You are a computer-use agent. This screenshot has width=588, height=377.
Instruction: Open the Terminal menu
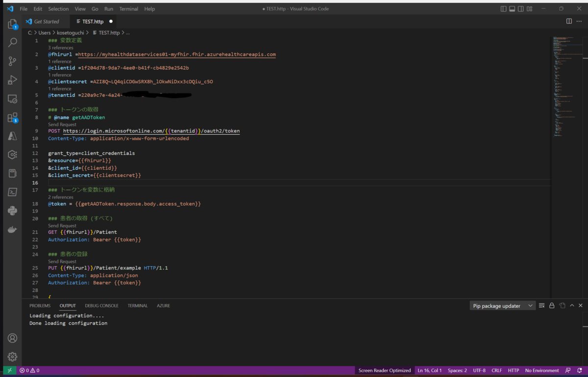(128, 9)
